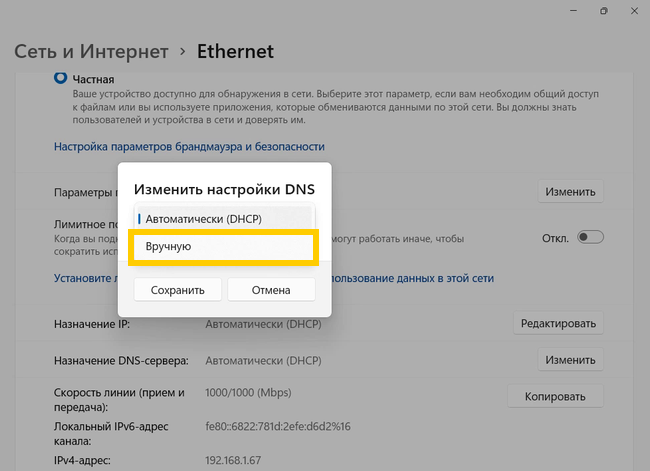The width and height of the screenshot is (650, 471).
Task: Open "Настройка параметров брандмауэра и безопасности" link
Action: pos(189,146)
